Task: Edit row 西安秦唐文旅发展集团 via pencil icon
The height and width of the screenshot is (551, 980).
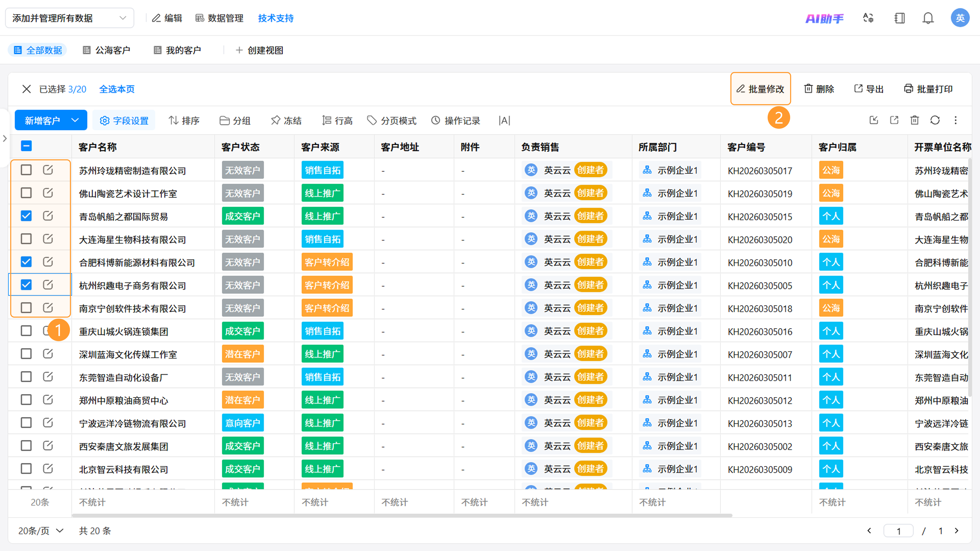Action: 48,445
